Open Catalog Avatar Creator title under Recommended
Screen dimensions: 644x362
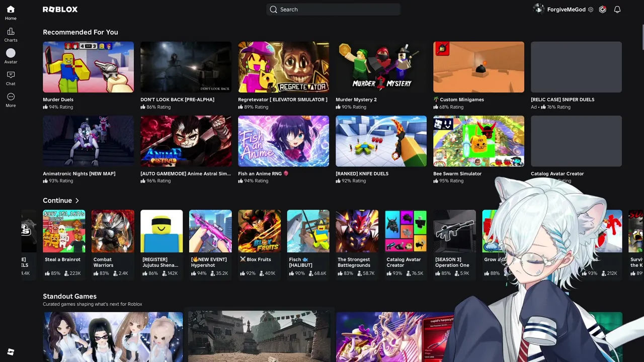tap(557, 173)
